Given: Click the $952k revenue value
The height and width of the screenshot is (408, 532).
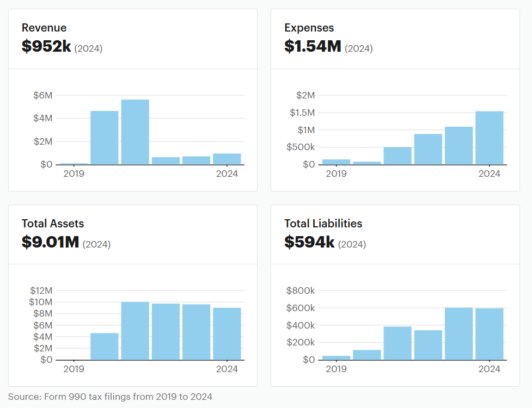Looking at the screenshot, I should [x=46, y=47].
